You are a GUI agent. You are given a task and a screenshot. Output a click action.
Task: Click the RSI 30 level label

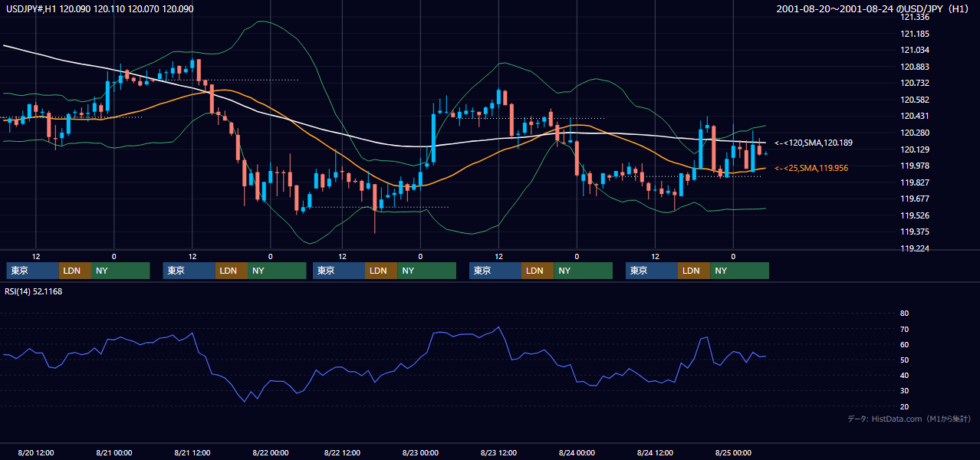904,391
